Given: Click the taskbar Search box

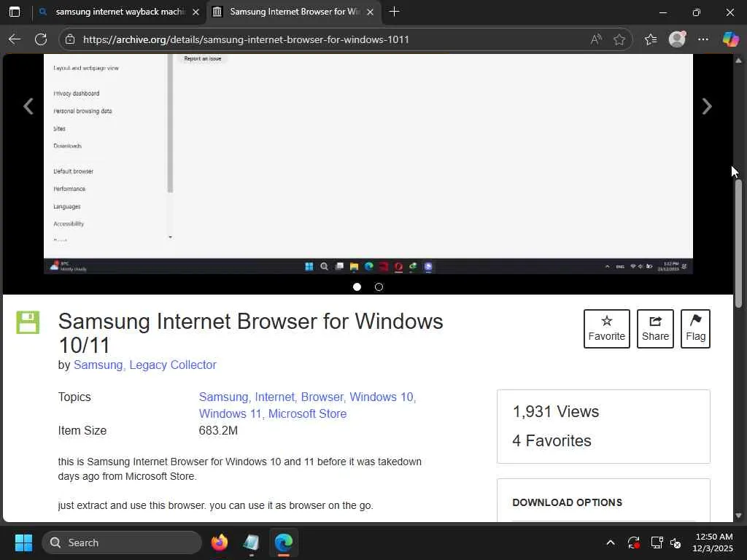Looking at the screenshot, I should 122,542.
